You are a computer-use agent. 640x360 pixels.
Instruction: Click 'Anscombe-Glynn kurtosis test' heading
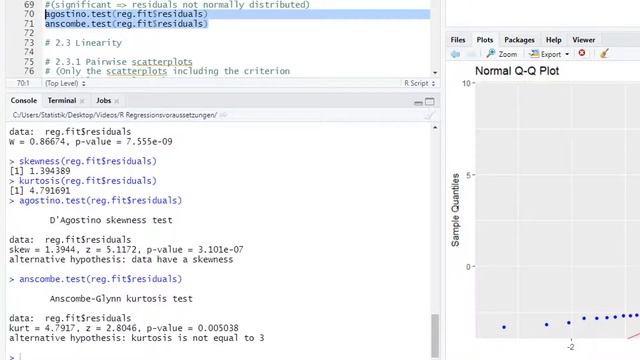click(x=121, y=298)
